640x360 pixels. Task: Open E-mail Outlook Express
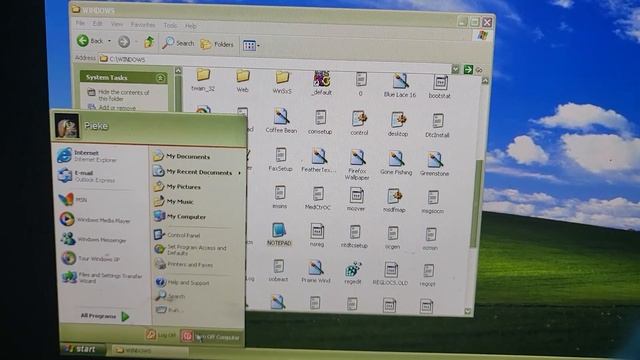tap(87, 176)
